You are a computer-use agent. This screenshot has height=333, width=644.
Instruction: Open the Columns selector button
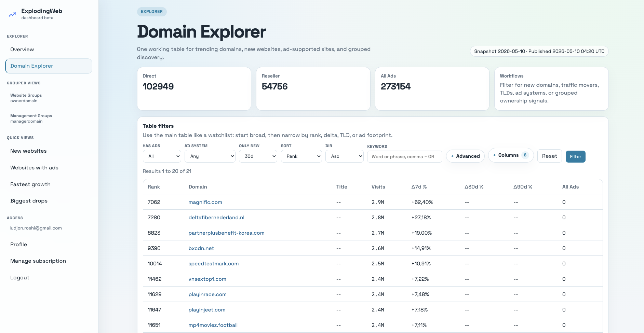click(511, 155)
